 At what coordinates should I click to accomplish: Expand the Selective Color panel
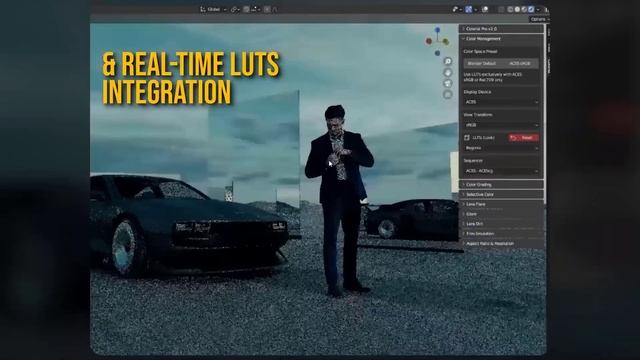point(501,195)
